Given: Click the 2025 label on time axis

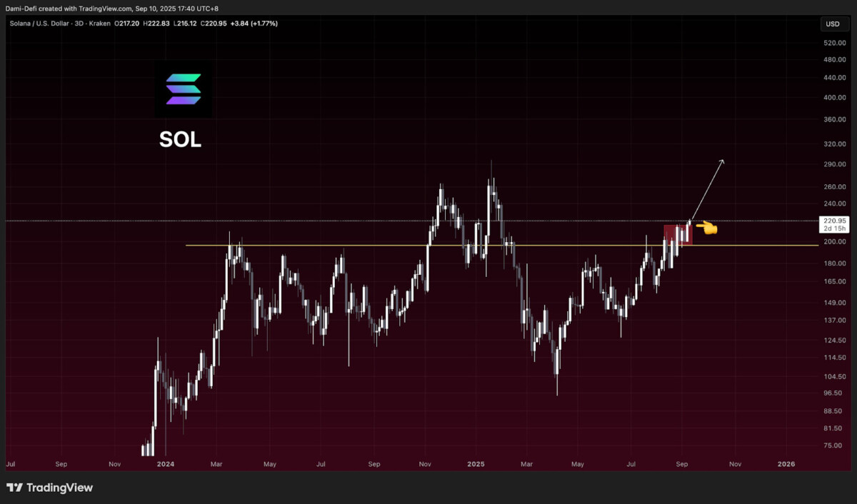Looking at the screenshot, I should pyautogui.click(x=476, y=464).
